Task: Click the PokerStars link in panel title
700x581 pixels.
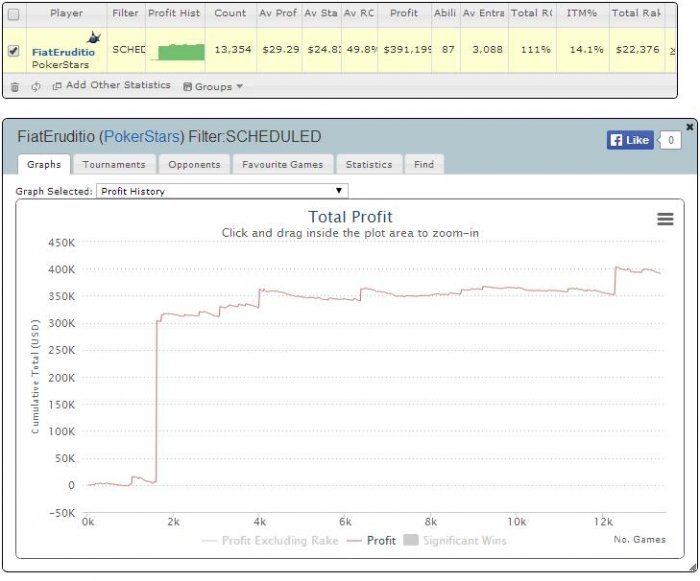Action: point(142,137)
